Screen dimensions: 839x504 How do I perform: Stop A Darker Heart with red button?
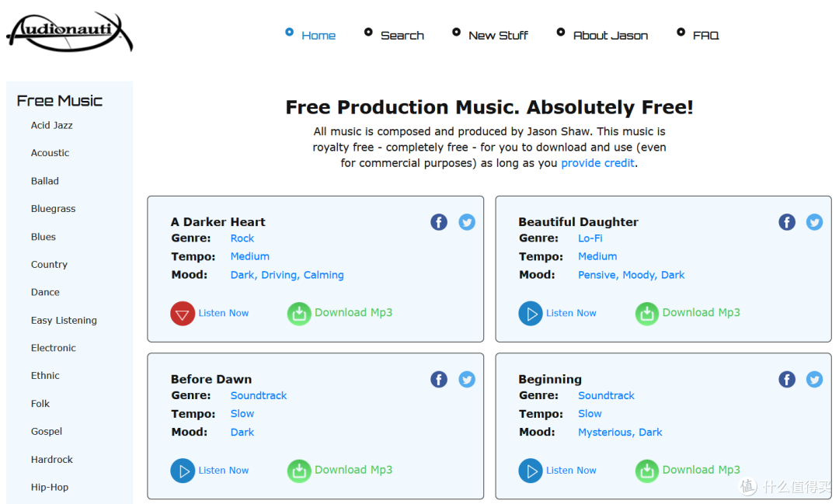coord(183,314)
